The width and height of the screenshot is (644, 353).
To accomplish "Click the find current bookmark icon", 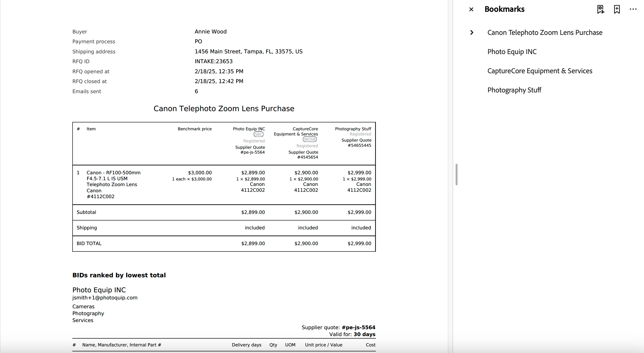I will pyautogui.click(x=600, y=9).
